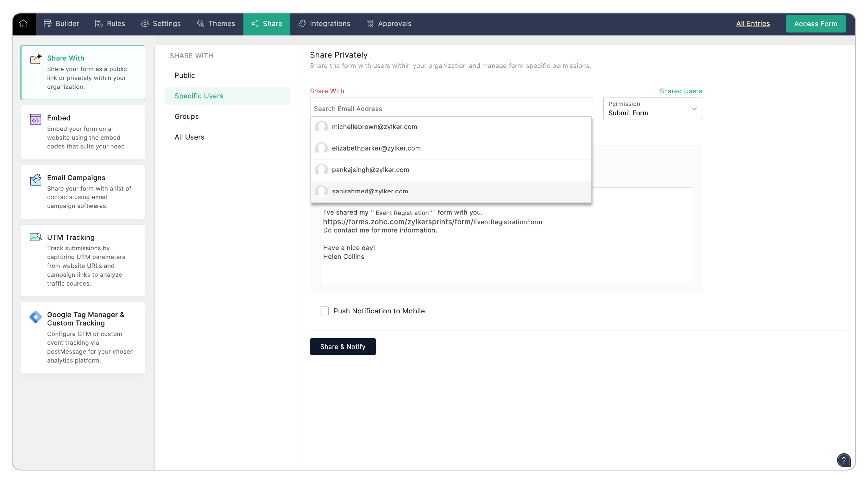Click the UTM Tracking chart icon
The width and height of the screenshot is (868, 483).
(36, 237)
